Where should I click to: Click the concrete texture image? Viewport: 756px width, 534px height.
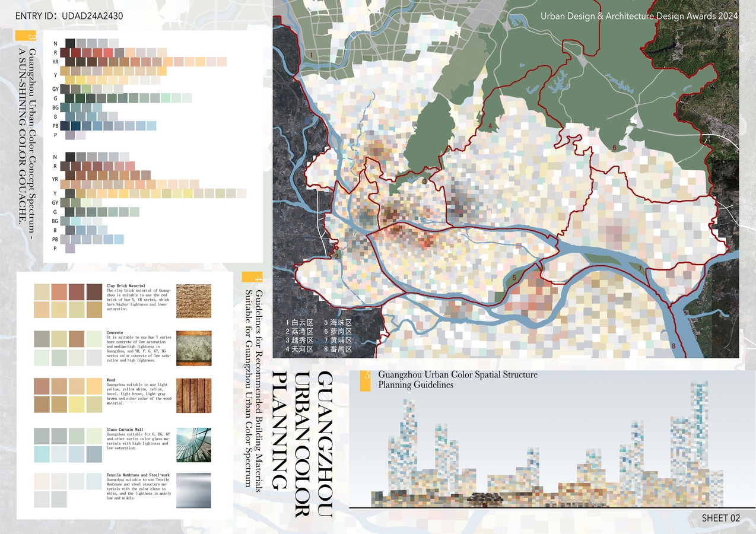coord(193,347)
